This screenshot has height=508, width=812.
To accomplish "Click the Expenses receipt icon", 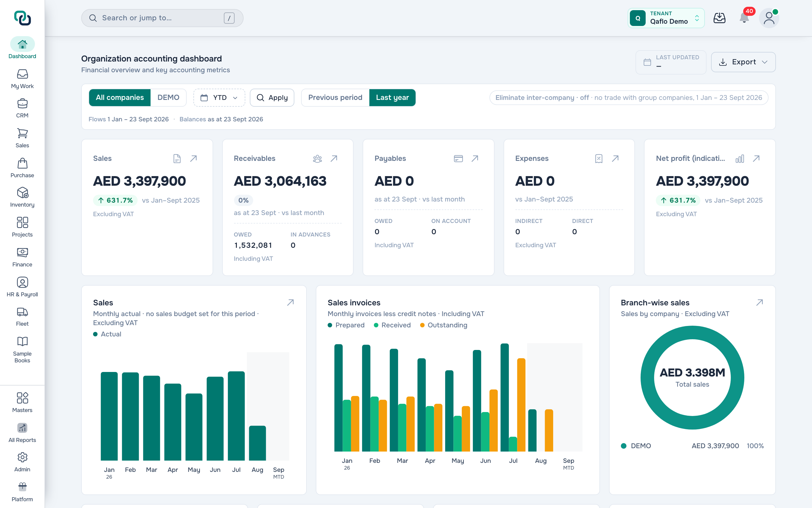I will [599, 159].
